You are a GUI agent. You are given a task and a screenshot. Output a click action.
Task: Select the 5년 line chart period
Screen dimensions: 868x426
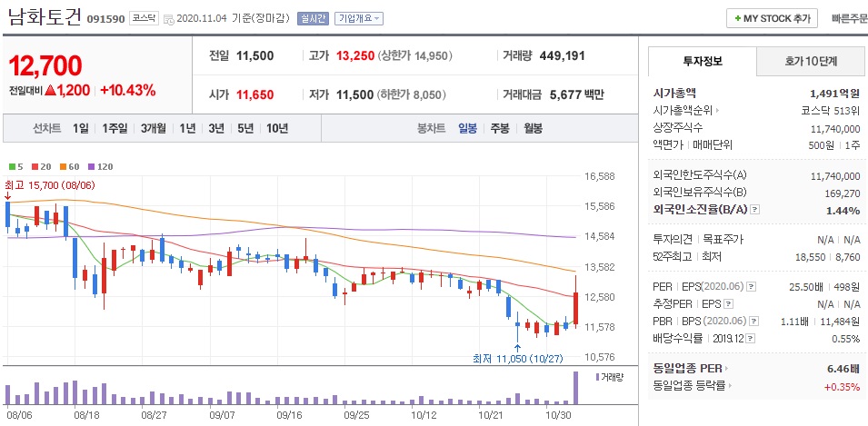click(x=245, y=129)
